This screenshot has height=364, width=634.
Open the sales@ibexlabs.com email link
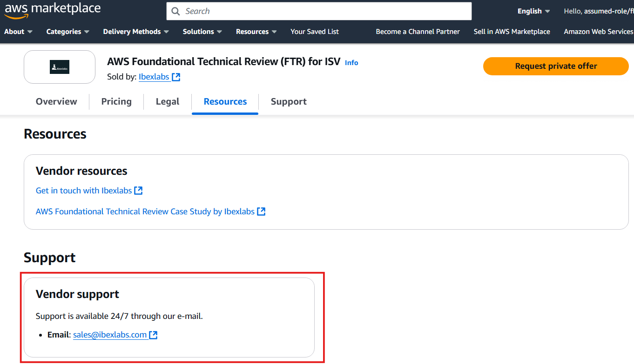click(110, 335)
